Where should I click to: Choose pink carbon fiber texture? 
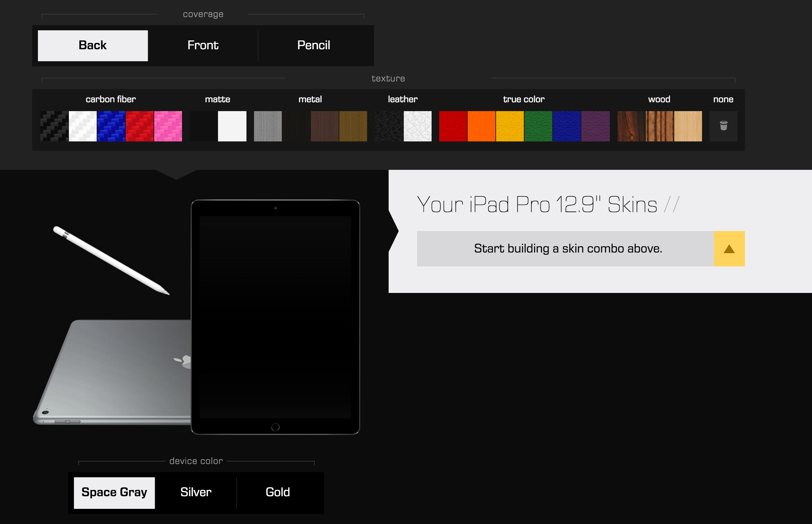(x=168, y=126)
